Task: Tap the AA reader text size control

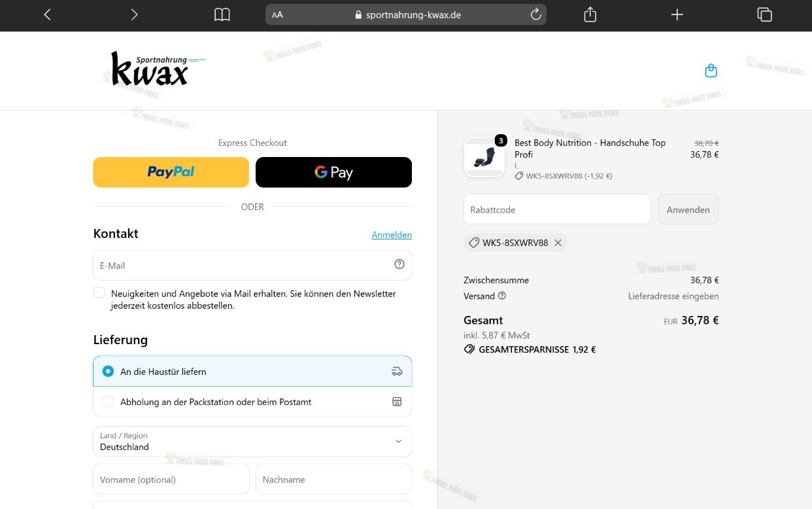Action: tap(277, 14)
